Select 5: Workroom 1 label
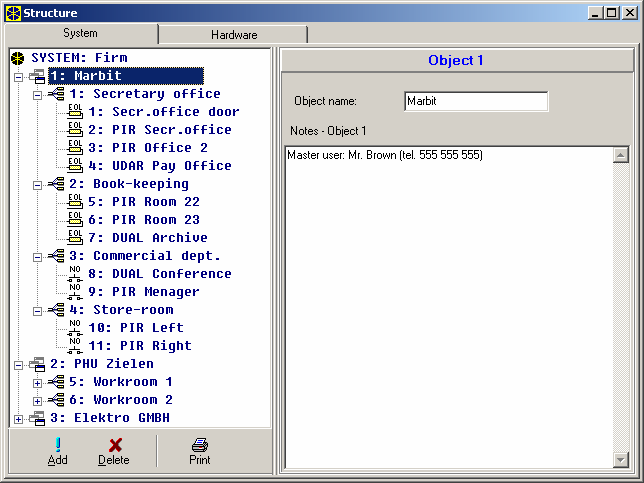644x483 pixels. (120, 382)
